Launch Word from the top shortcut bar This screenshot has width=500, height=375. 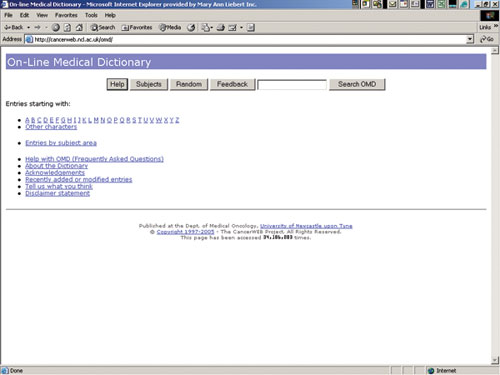pos(429,4)
